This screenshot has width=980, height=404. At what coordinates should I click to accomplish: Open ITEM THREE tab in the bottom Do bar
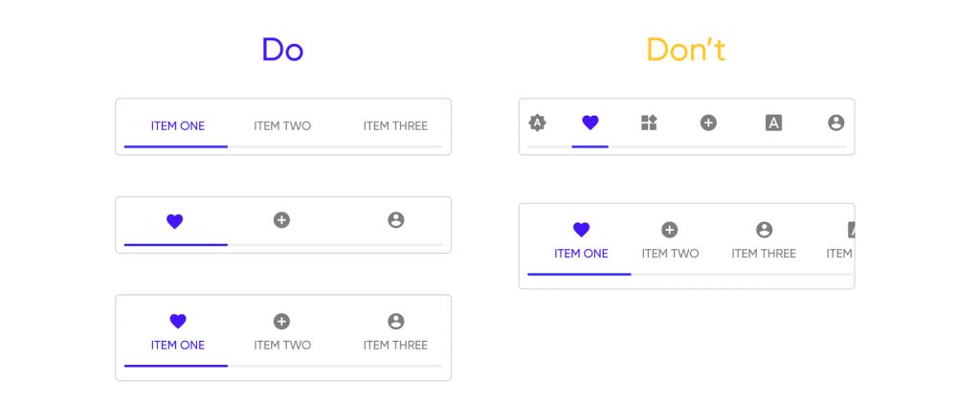pos(395,333)
